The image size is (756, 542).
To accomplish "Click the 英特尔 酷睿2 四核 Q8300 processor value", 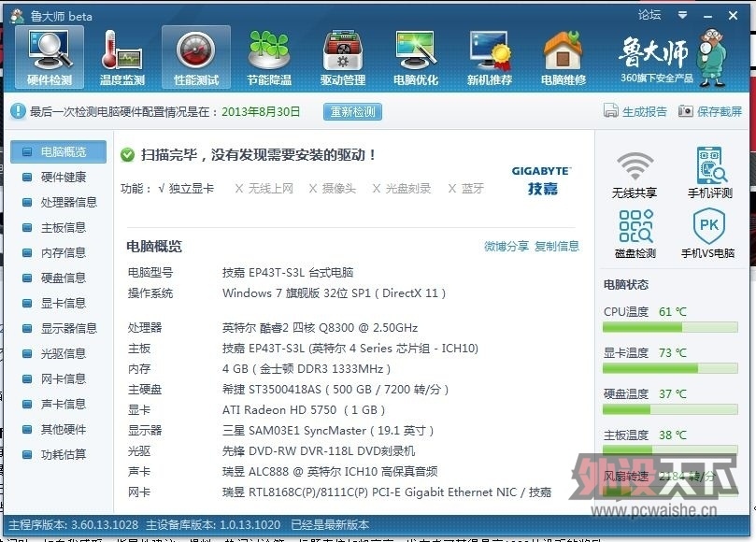I will tap(321, 328).
